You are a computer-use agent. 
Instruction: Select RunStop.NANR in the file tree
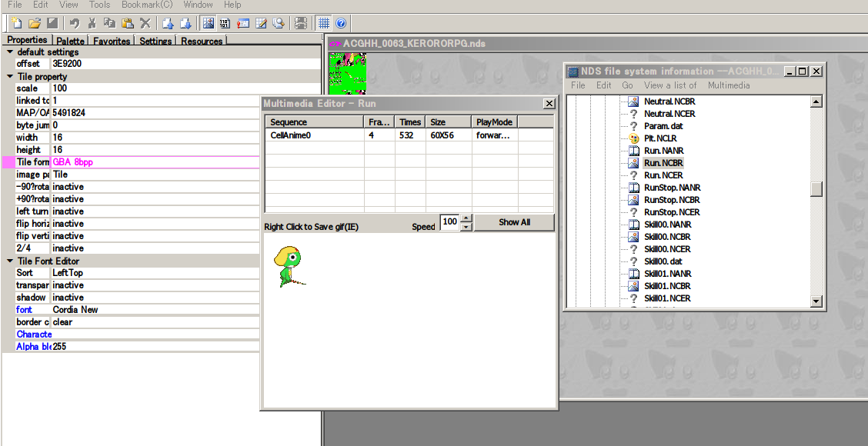(x=672, y=188)
